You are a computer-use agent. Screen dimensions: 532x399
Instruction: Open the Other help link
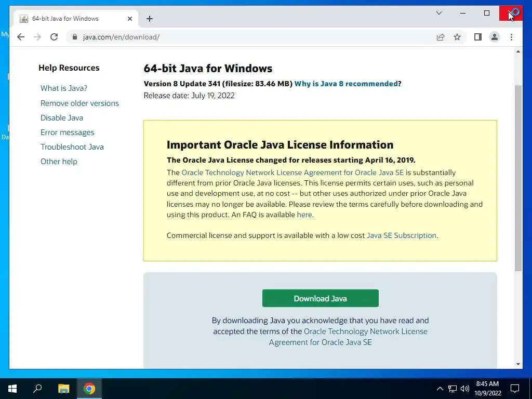[x=59, y=162]
